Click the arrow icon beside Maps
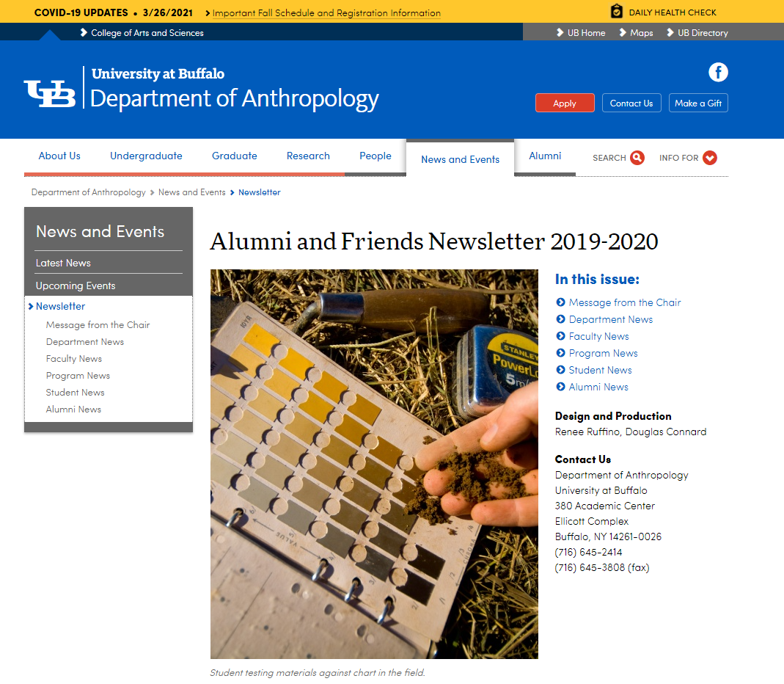Screen dimensions: 784x684 coord(622,33)
